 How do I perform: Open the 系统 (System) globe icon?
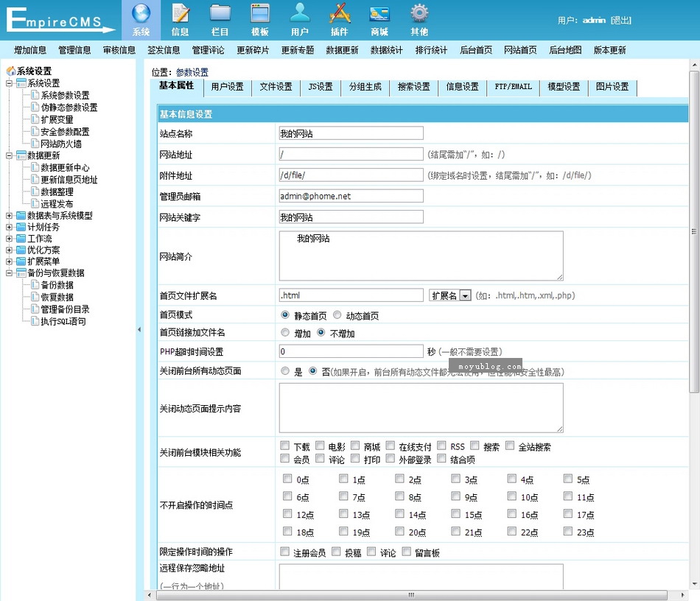tap(141, 13)
